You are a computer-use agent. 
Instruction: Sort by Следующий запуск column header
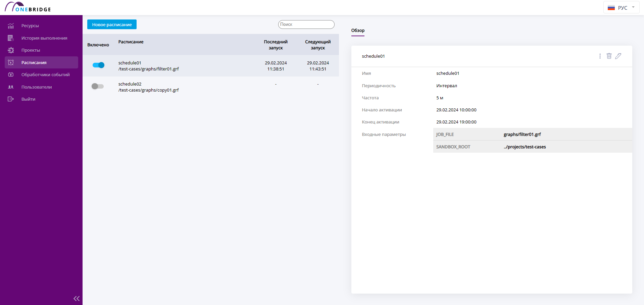point(318,45)
